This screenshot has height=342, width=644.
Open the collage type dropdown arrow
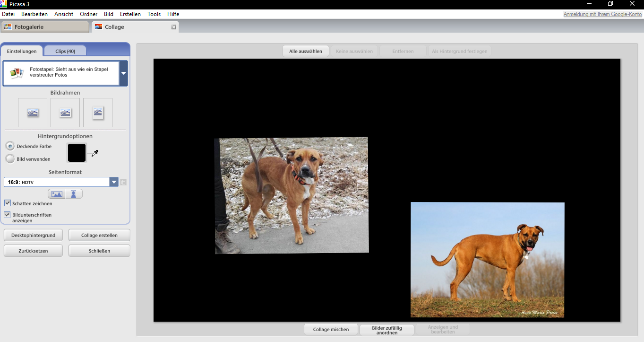[123, 73]
